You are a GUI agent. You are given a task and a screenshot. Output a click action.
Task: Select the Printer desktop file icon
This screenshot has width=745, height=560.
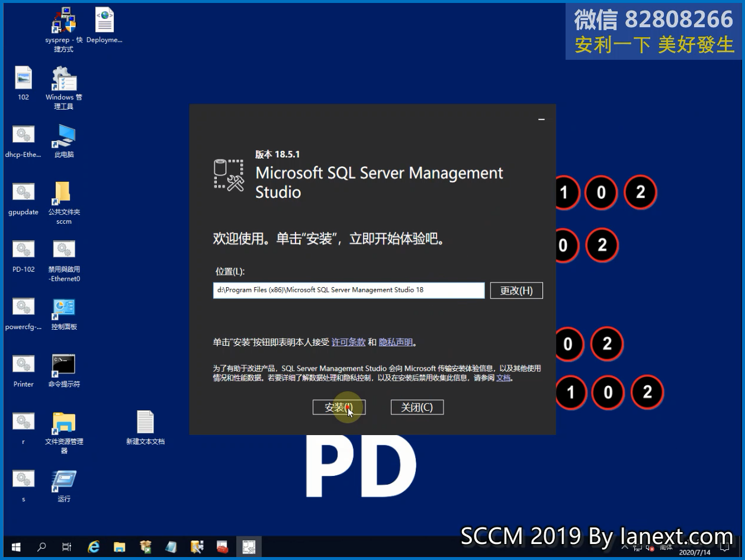point(24,371)
